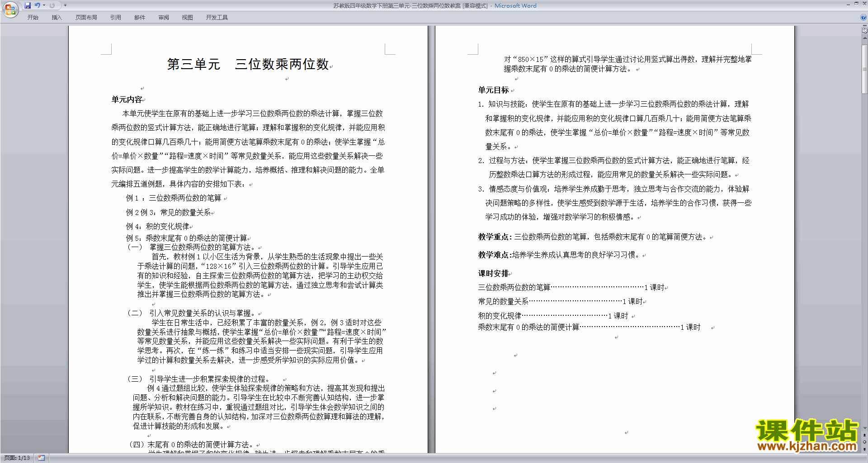Open the undo history dropdown arrow
Image resolution: width=868 pixels, height=463 pixels.
pyautogui.click(x=44, y=5)
